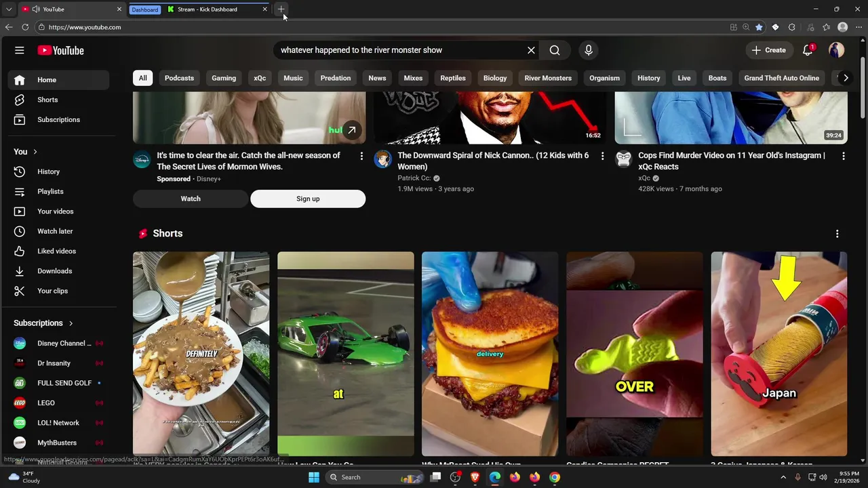Open Japan Pringles Short thumbnail
Image resolution: width=868 pixels, height=488 pixels.
tap(778, 354)
